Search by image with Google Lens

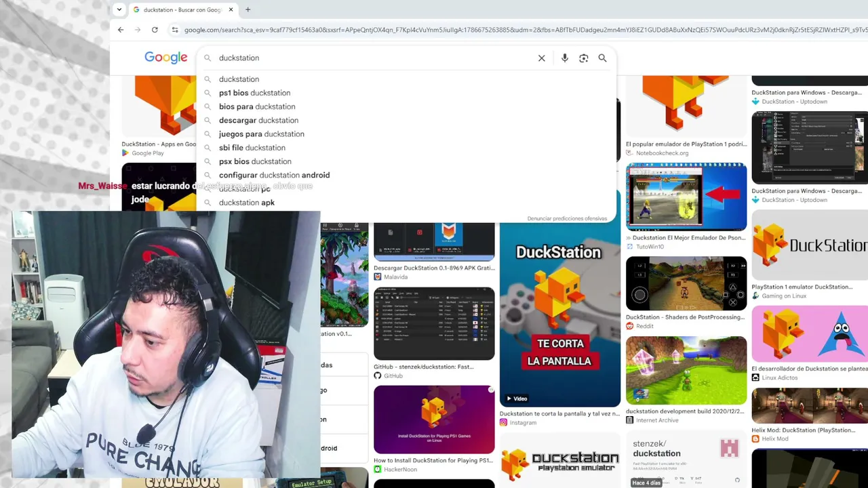click(x=583, y=58)
